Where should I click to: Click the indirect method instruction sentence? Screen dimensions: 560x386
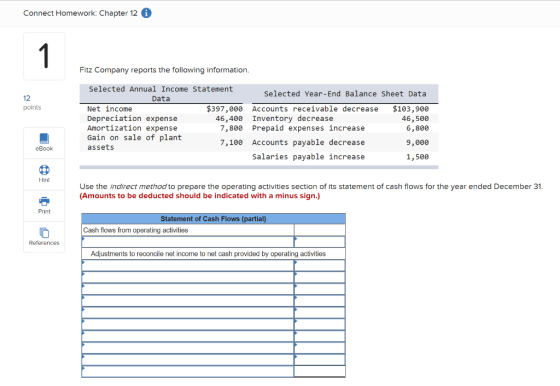tap(311, 186)
